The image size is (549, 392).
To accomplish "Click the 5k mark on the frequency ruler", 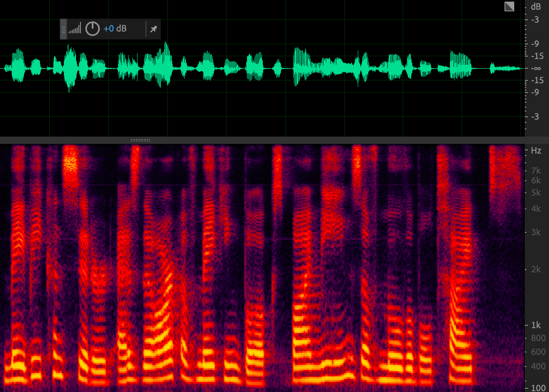I will [x=536, y=193].
